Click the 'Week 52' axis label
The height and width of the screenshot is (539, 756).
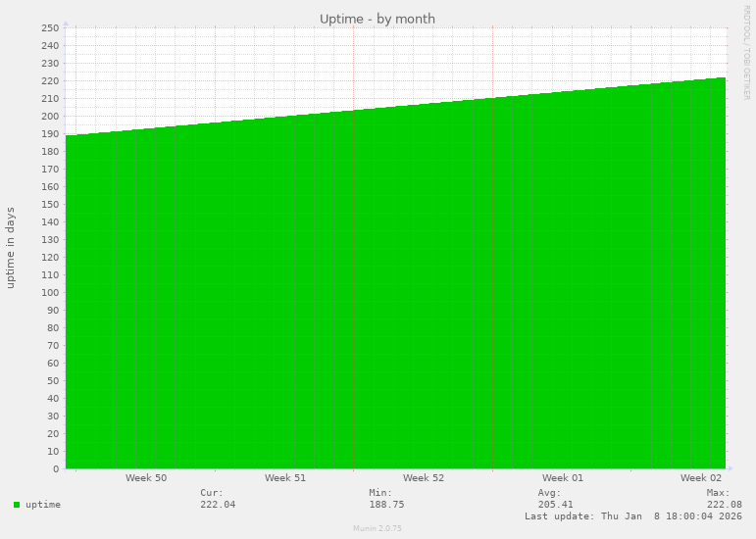(424, 478)
